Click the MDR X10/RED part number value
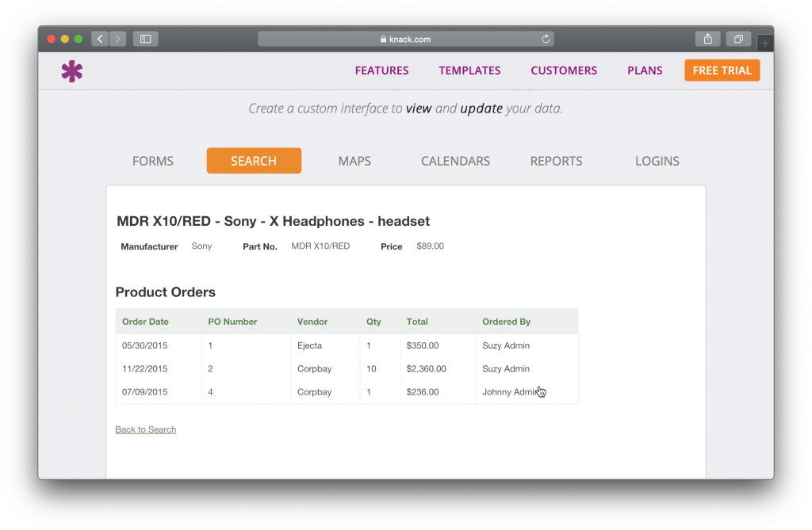Image resolution: width=812 pixels, height=530 pixels. pyautogui.click(x=320, y=246)
